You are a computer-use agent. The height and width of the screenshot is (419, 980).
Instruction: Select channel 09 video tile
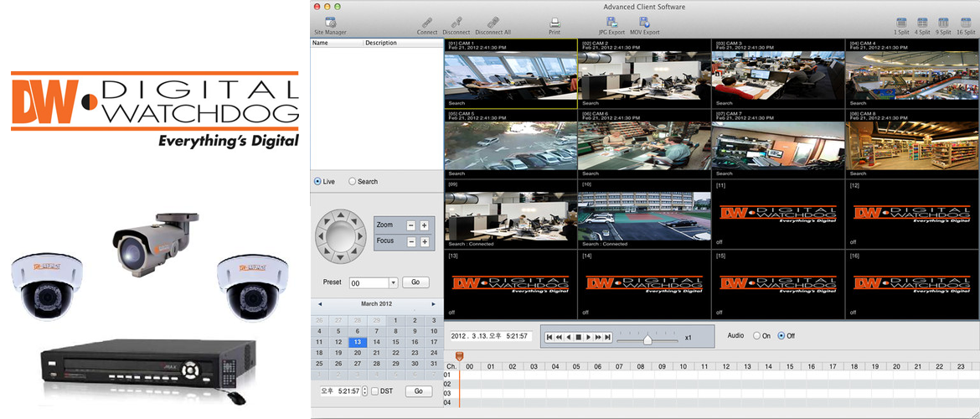[x=511, y=214]
